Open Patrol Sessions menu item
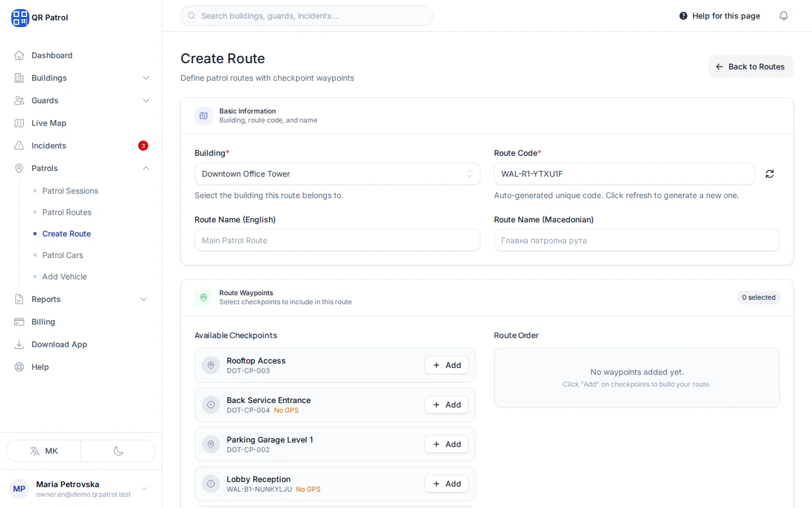This screenshot has width=812, height=508. tap(70, 191)
